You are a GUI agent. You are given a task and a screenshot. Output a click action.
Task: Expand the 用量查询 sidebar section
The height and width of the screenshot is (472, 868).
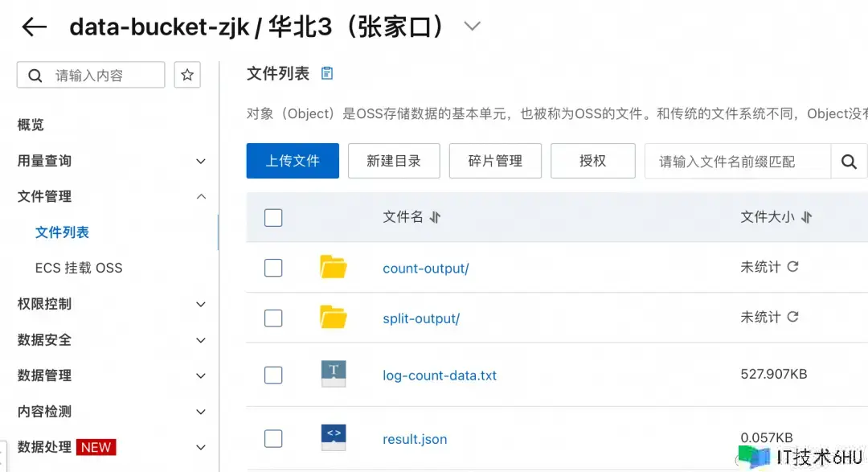201,161
